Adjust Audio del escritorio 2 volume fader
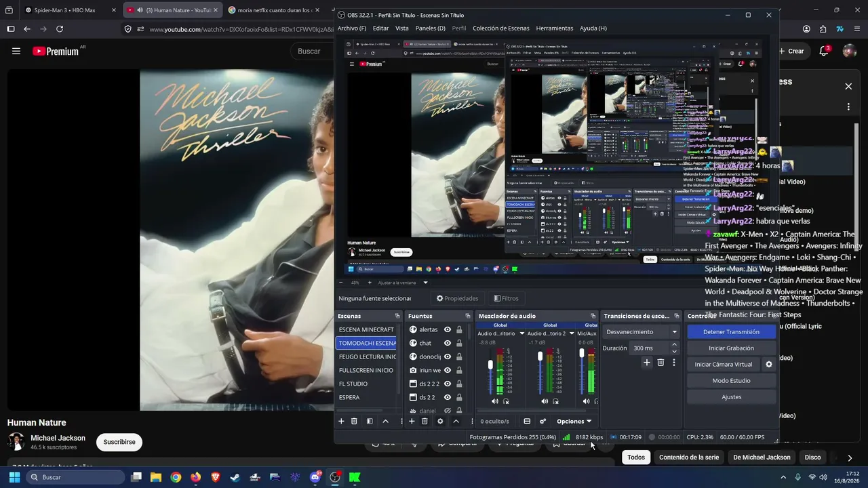 (540, 356)
